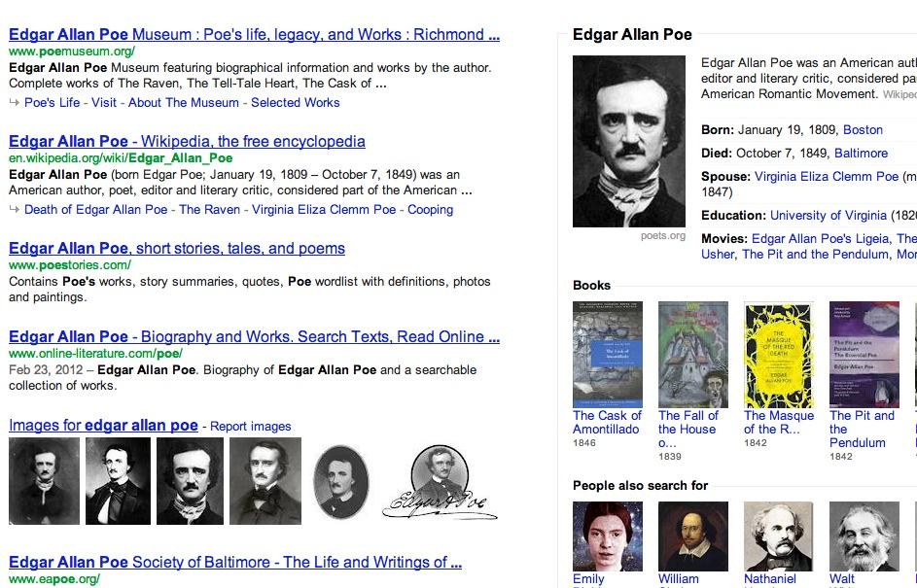Open the Poe's Life sitelink

[53, 102]
